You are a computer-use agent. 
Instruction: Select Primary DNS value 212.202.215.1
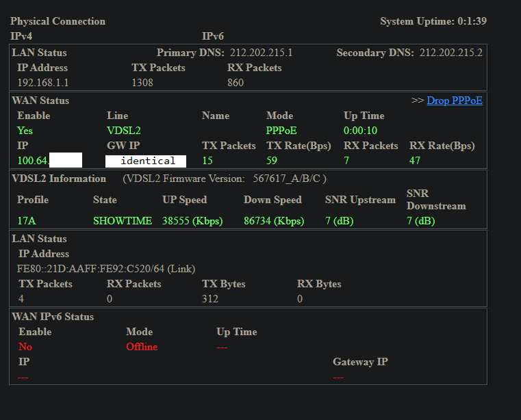[x=261, y=53]
